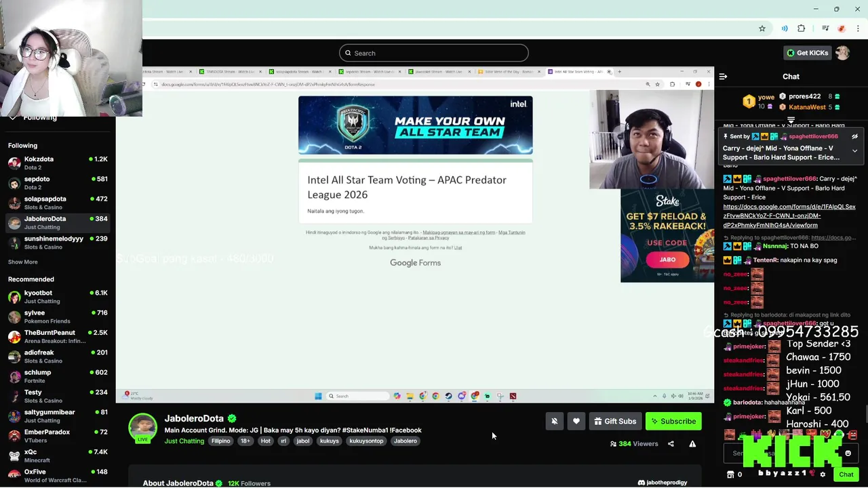868x488 pixels.
Task: Click the barlodota username in chat
Action: pyautogui.click(x=748, y=403)
